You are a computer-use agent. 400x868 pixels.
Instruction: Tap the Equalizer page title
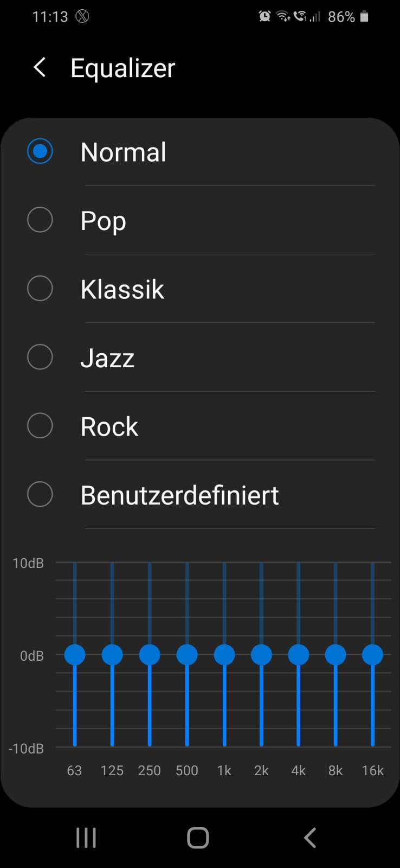pos(123,68)
